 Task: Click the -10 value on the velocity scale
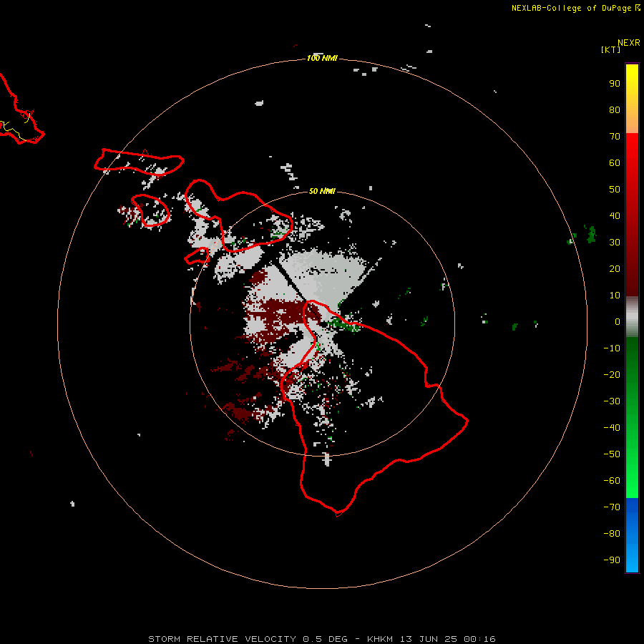click(x=612, y=348)
